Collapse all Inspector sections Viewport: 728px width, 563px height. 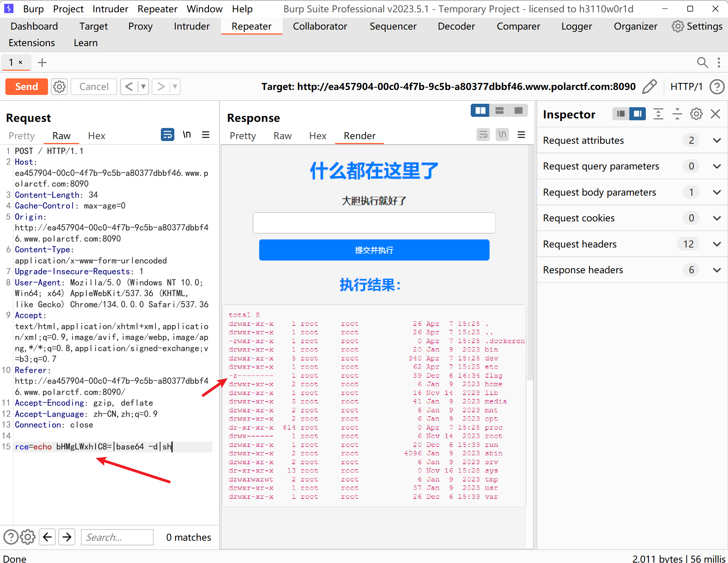click(677, 114)
